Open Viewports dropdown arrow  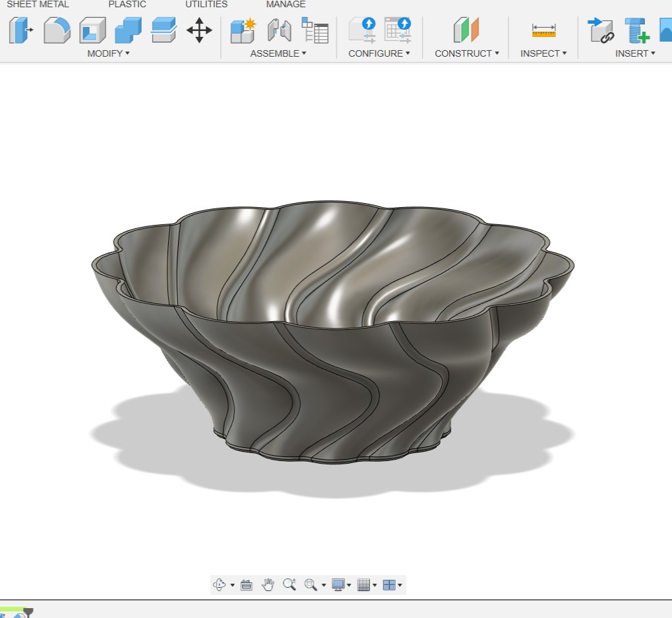(400, 585)
